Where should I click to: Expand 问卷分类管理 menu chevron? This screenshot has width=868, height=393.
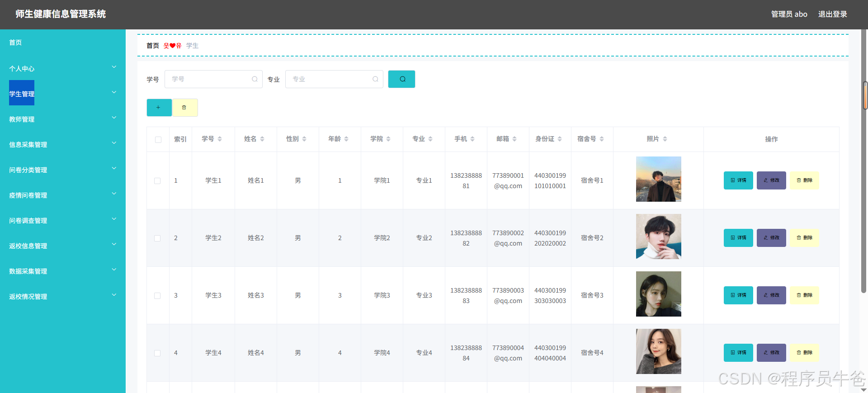tap(114, 168)
